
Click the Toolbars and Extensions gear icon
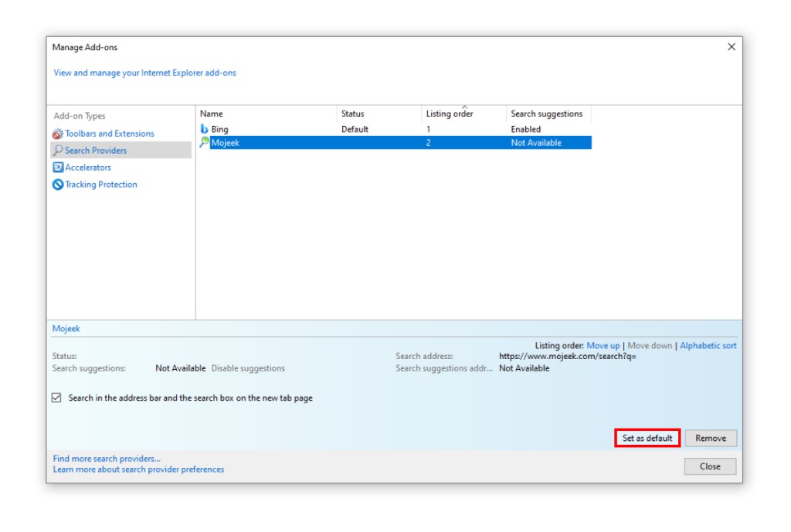pyautogui.click(x=57, y=134)
